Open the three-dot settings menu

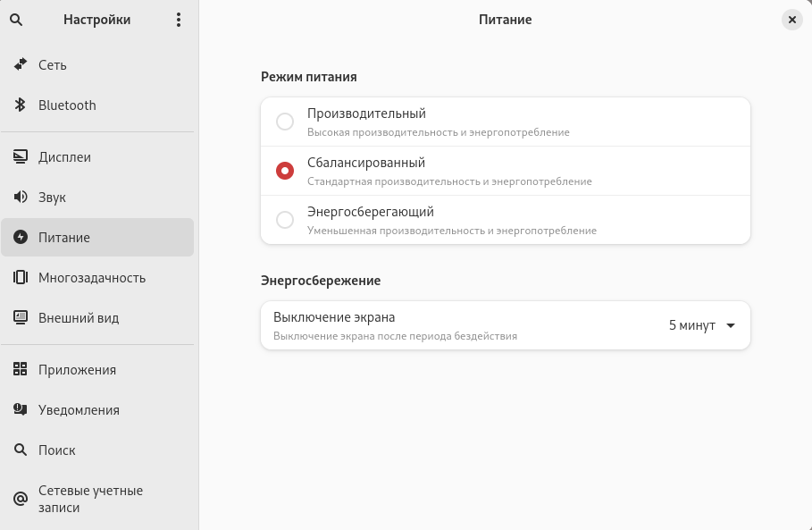tap(179, 20)
